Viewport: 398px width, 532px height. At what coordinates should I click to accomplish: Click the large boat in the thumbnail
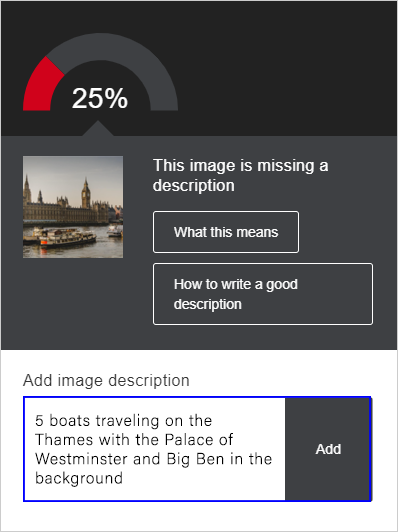click(x=64, y=238)
